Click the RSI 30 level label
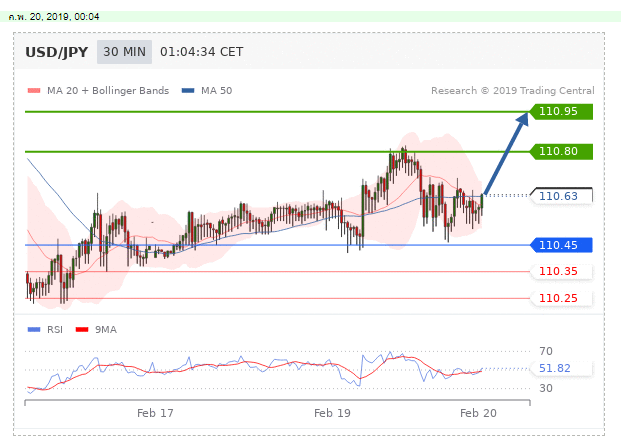This screenshot has height=447, width=621. (546, 388)
